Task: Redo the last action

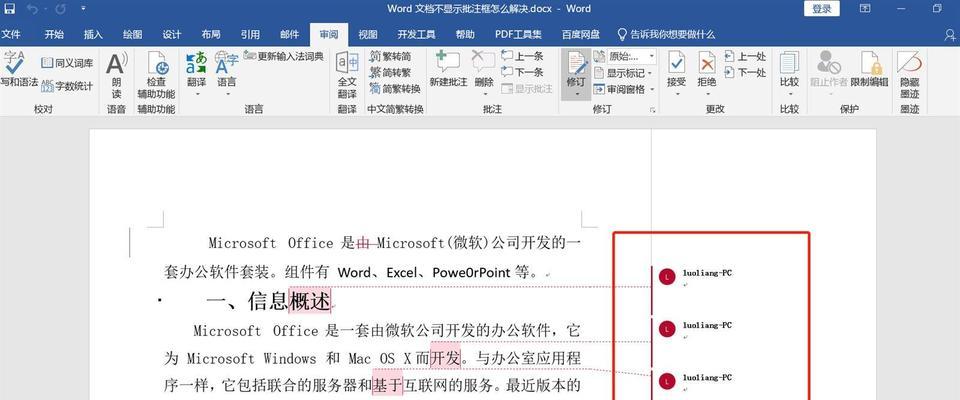Action: (60, 9)
